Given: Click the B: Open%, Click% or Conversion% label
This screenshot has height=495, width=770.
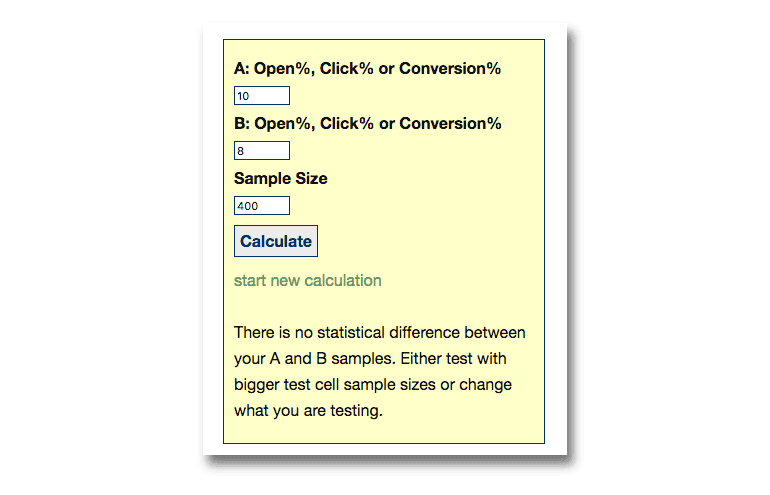Looking at the screenshot, I should tap(367, 124).
